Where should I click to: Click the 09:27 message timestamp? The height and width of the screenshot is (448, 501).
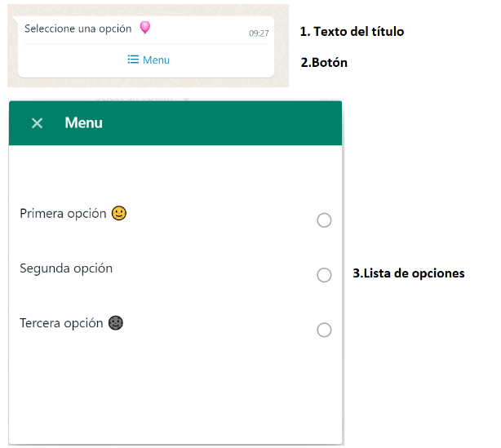(259, 33)
